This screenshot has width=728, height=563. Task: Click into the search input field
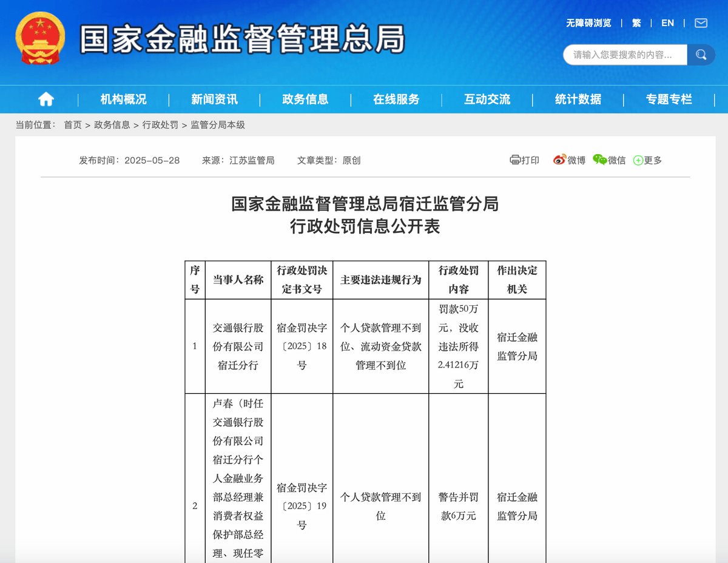tap(625, 55)
